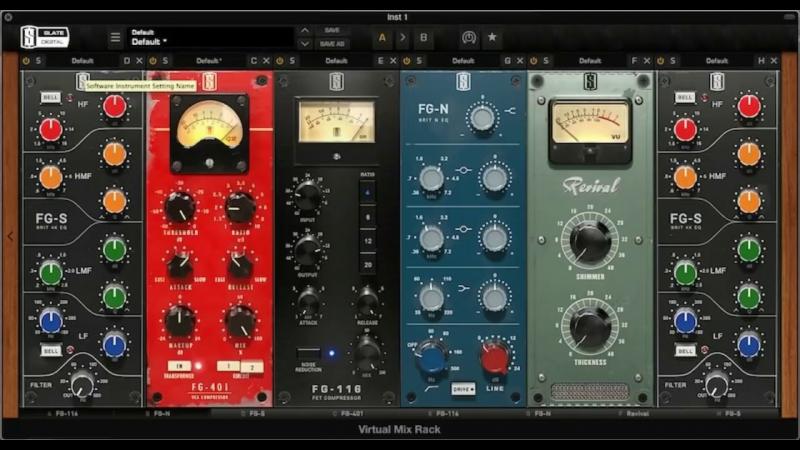Select next preset with down arrow
The width and height of the screenshot is (800, 450).
(x=305, y=44)
